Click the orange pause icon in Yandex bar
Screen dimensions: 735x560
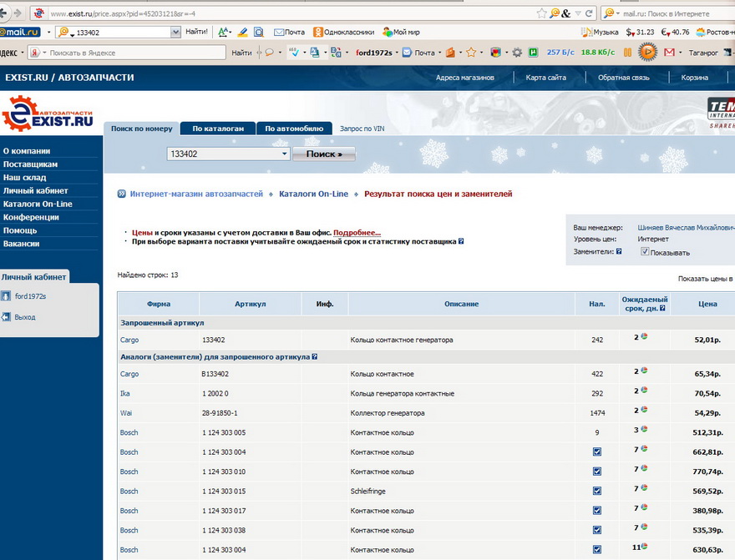point(627,53)
